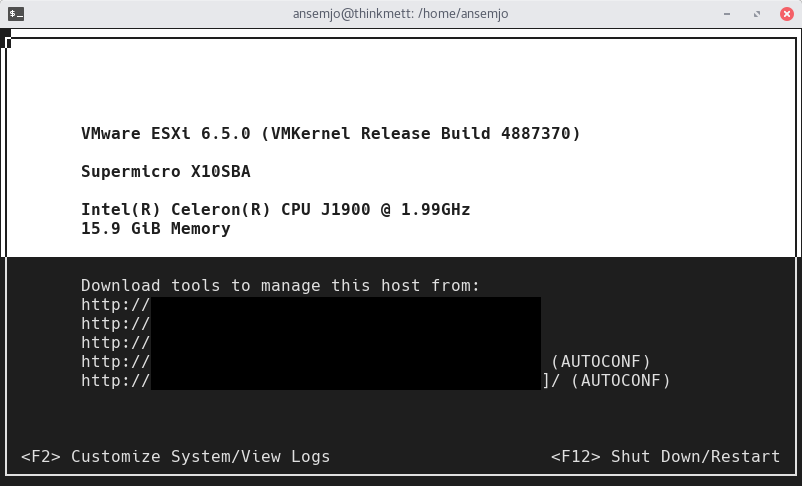Click the window title ansemjo@thinkmett
802x486 pixels.
click(x=400, y=14)
